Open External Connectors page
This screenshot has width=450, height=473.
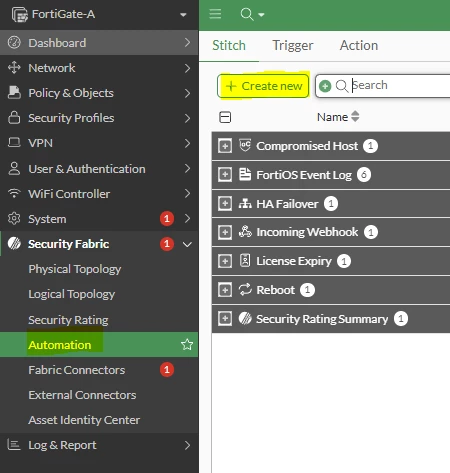click(82, 395)
